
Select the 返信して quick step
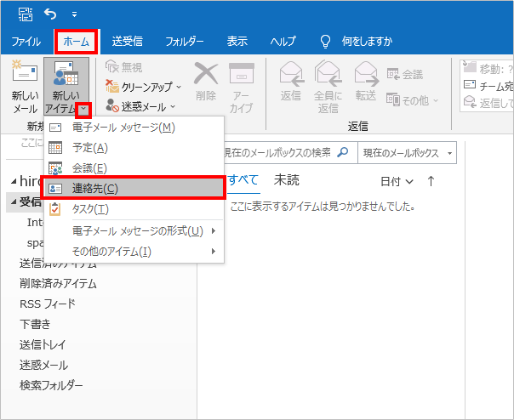pyautogui.click(x=488, y=103)
